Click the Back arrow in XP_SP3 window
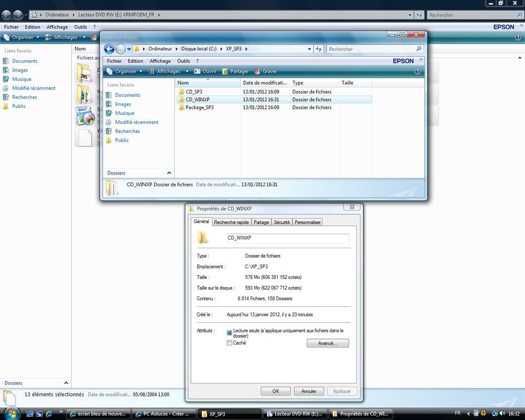This screenshot has height=420, width=525. coord(109,49)
